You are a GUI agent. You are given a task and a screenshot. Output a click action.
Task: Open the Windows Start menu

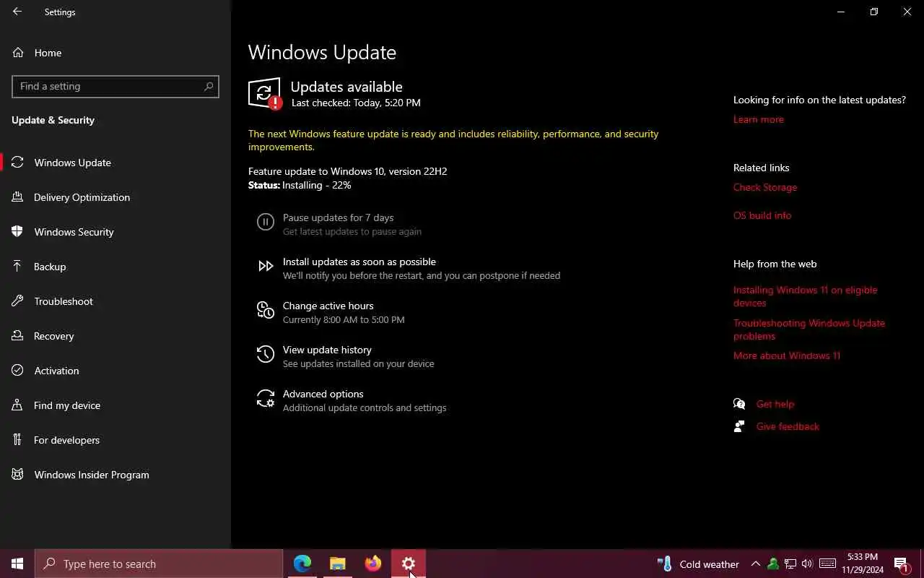[x=17, y=564]
